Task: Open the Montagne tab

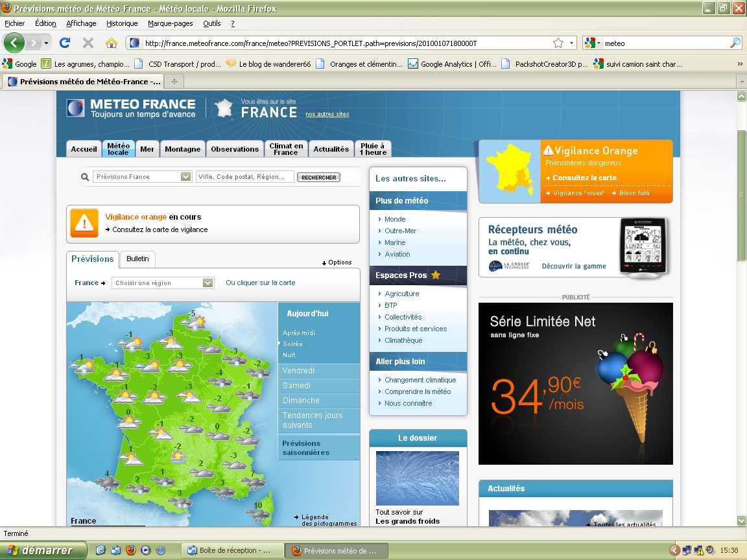Action: click(182, 149)
